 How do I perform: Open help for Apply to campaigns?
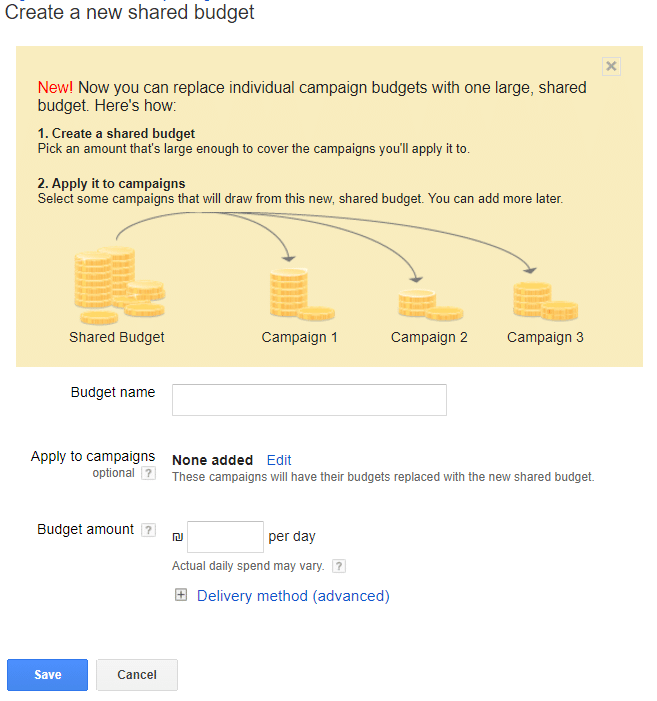(x=148, y=473)
